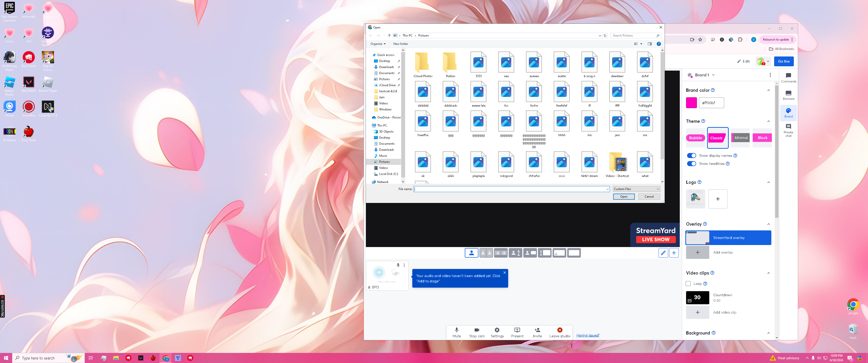The image size is (868, 363).
Task: Click the pink brand color swatch
Action: [691, 103]
